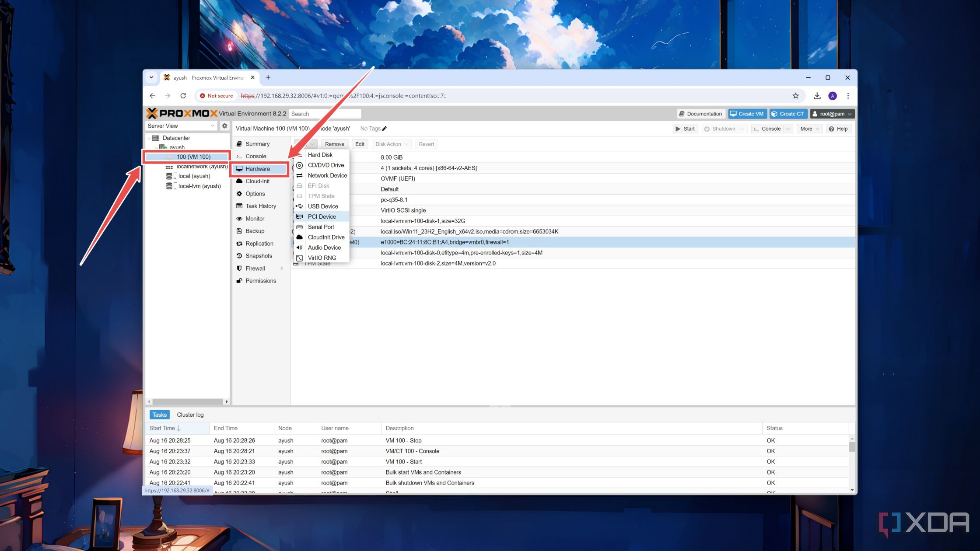Click the Remove hardware button
The width and height of the screenshot is (980, 551).
334,144
